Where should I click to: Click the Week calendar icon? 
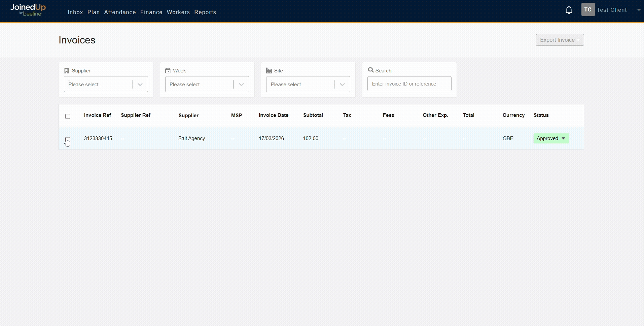168,71
